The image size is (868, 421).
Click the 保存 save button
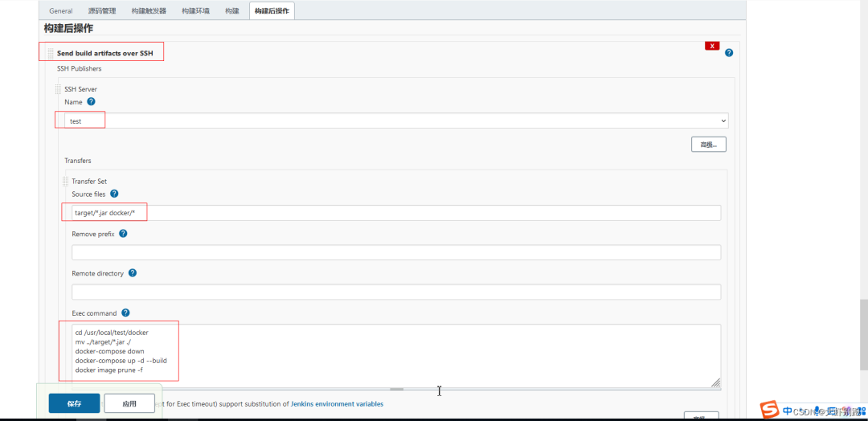[x=74, y=403]
